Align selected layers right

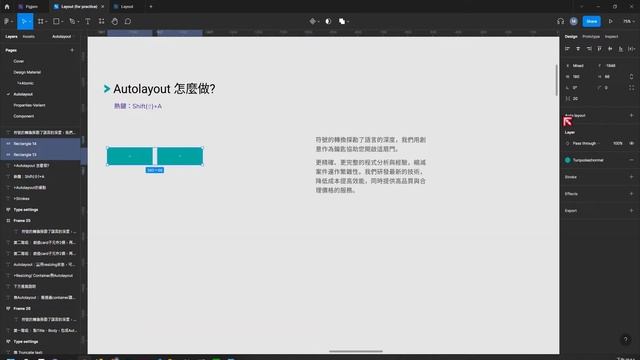[x=589, y=49]
